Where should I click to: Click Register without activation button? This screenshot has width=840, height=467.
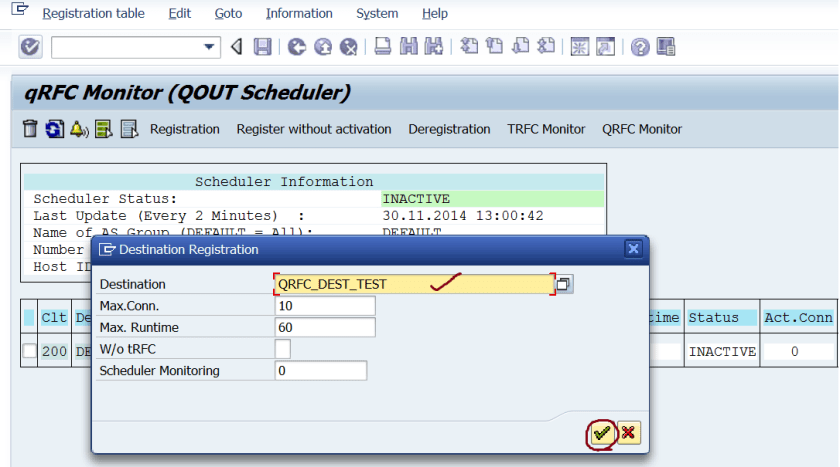tap(314, 129)
